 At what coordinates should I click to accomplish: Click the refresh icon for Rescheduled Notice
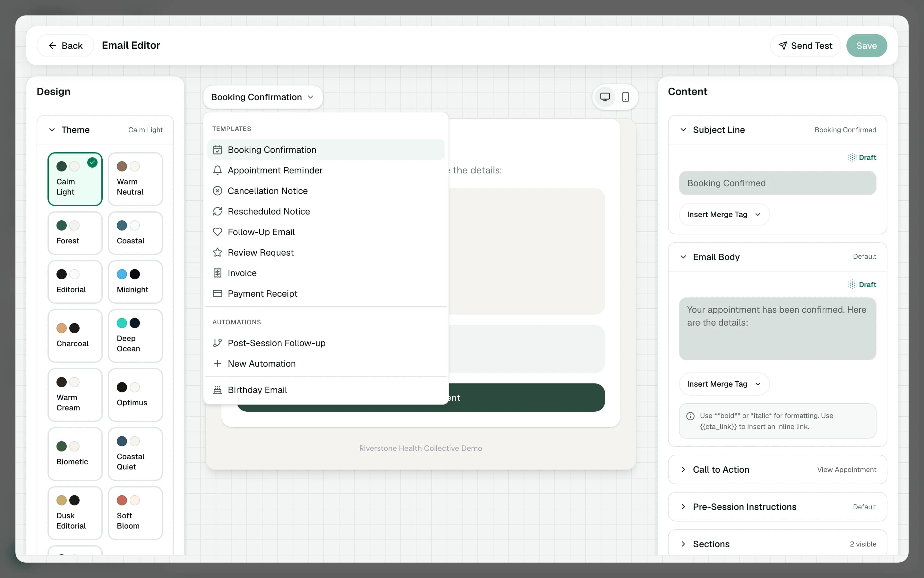[x=217, y=211]
